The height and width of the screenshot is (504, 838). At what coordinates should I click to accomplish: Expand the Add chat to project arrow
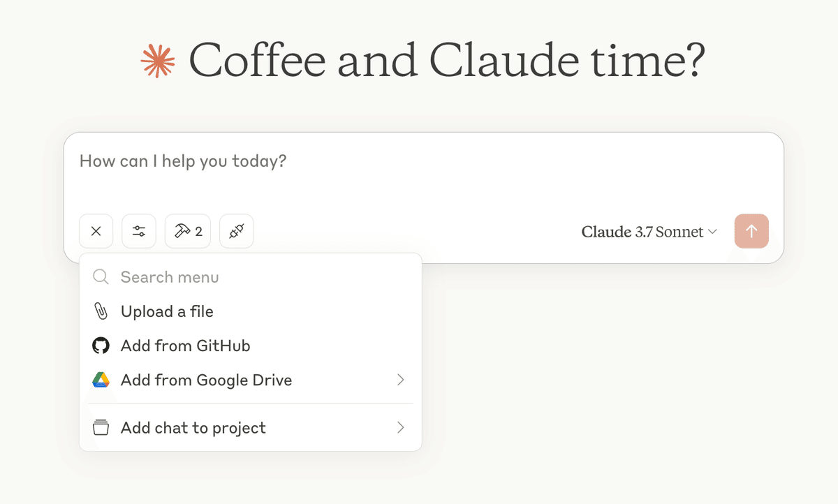[x=401, y=427]
